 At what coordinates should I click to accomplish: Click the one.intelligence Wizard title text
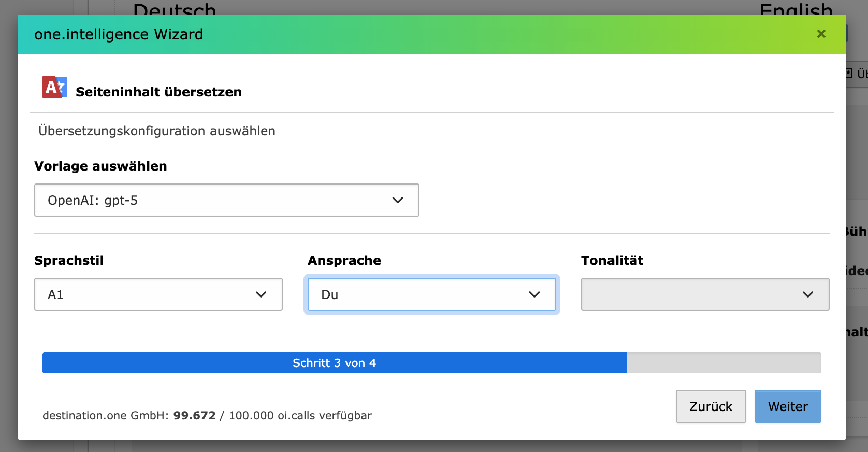point(119,34)
